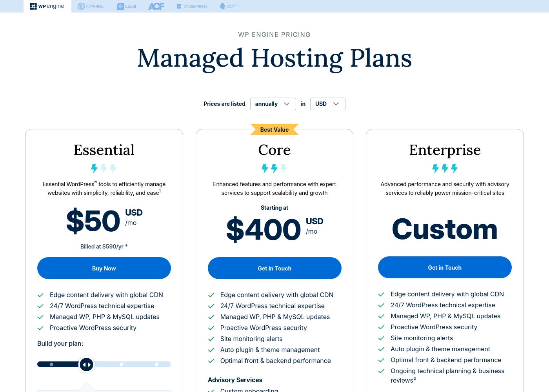Screen dimensions: 549x392
Task: Click 'Billed at $590/yr *' text
Action: tap(104, 247)
